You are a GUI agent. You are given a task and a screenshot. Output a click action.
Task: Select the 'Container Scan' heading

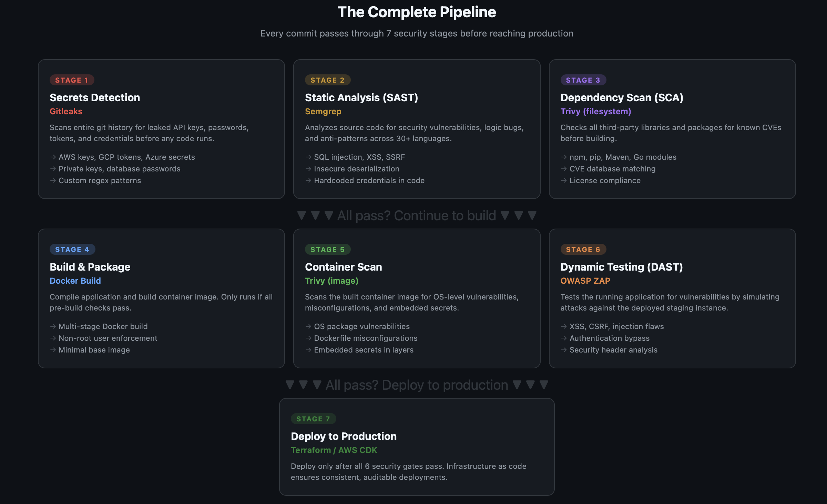[343, 267]
